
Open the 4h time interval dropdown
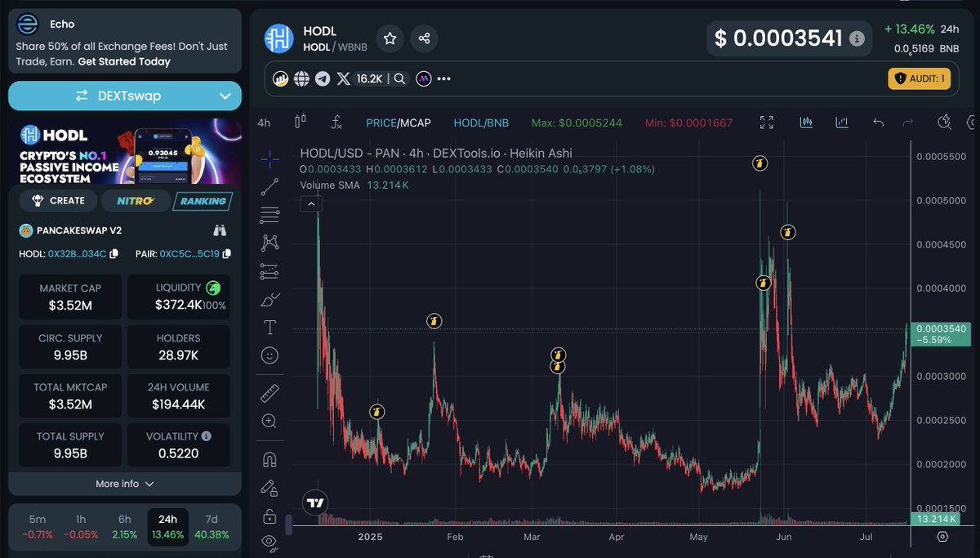264,123
